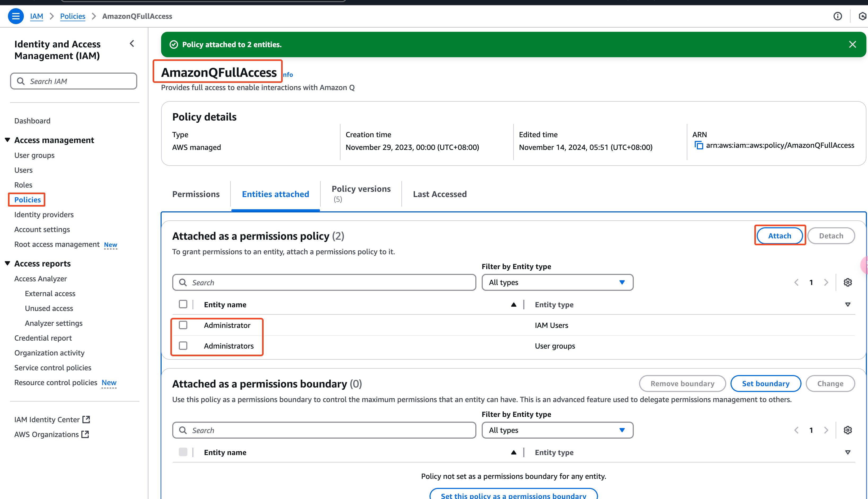Open User groups in the sidebar
868x499 pixels.
34,155
